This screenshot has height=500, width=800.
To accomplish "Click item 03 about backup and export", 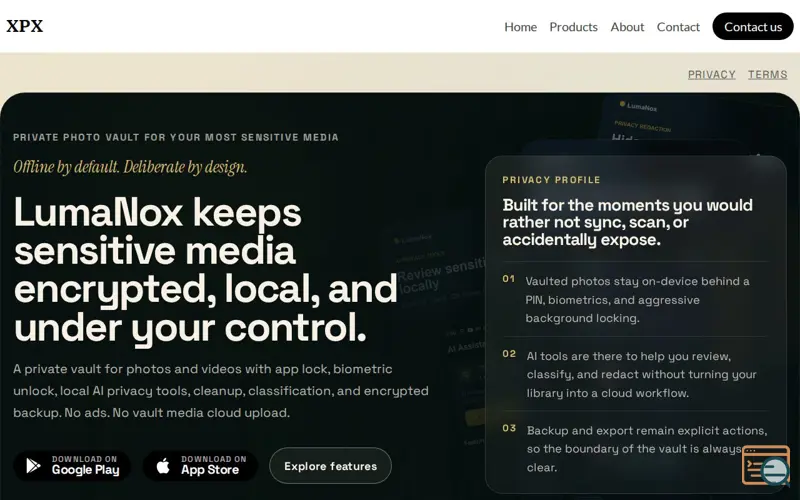I will pos(636,449).
